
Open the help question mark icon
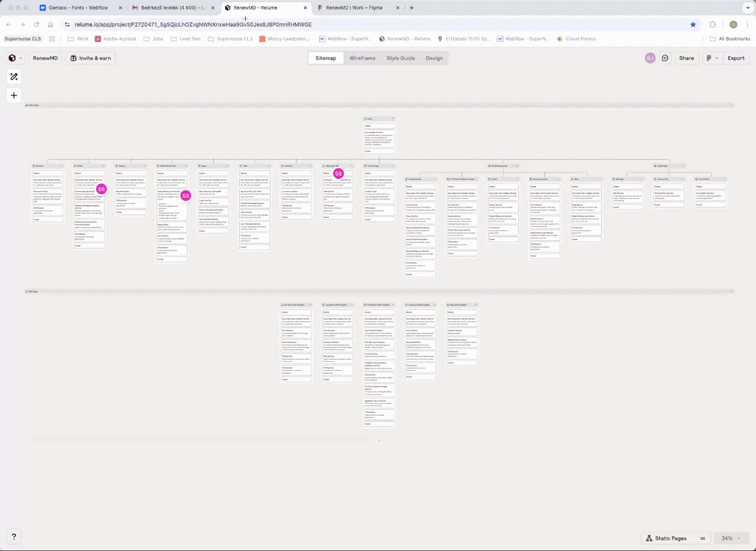coord(14,537)
